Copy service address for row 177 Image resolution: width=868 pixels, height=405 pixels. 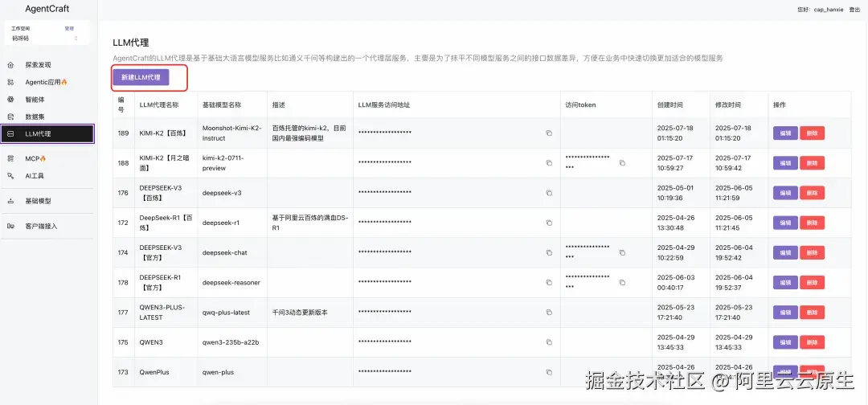[x=549, y=312]
